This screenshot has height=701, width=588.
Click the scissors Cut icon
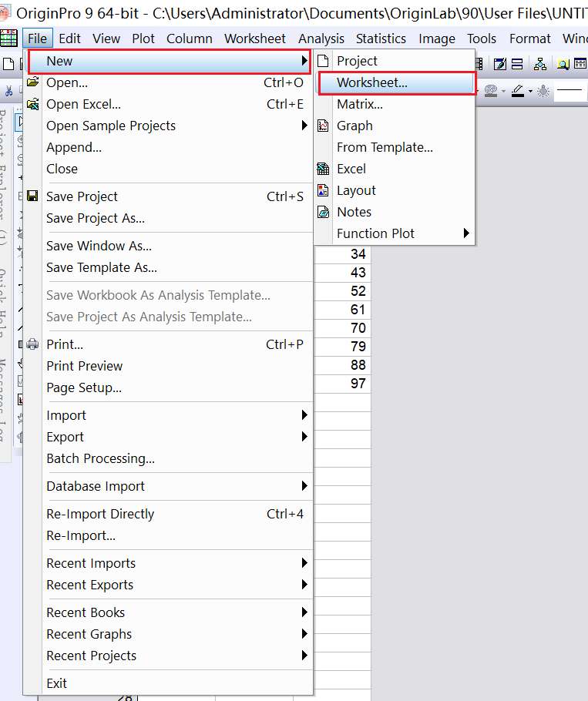pos(8,92)
